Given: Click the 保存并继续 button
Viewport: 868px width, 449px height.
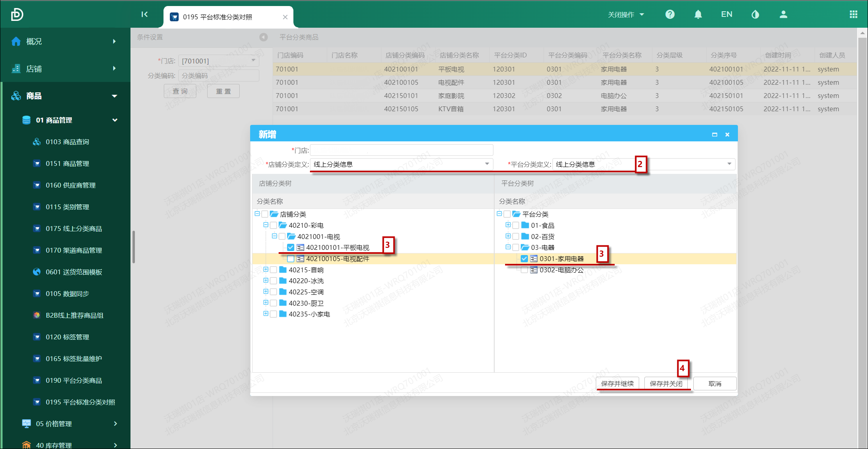Looking at the screenshot, I should (617, 384).
